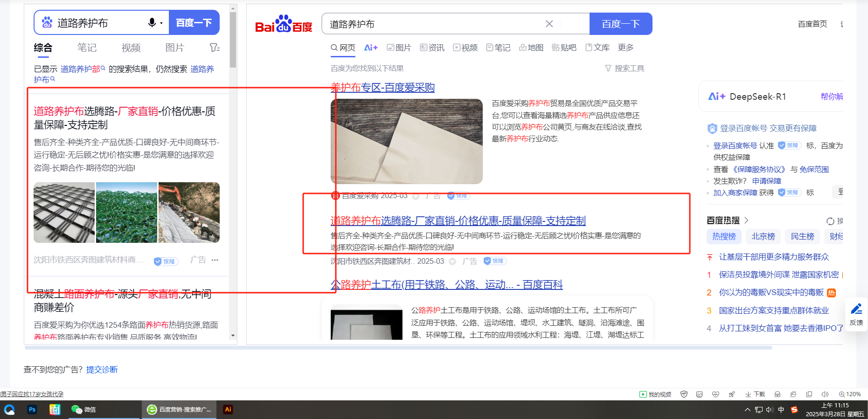Screen dimensions: 868x419
Task: Switch to the 视频 tab in mobile preview
Action: pyautogui.click(x=131, y=48)
